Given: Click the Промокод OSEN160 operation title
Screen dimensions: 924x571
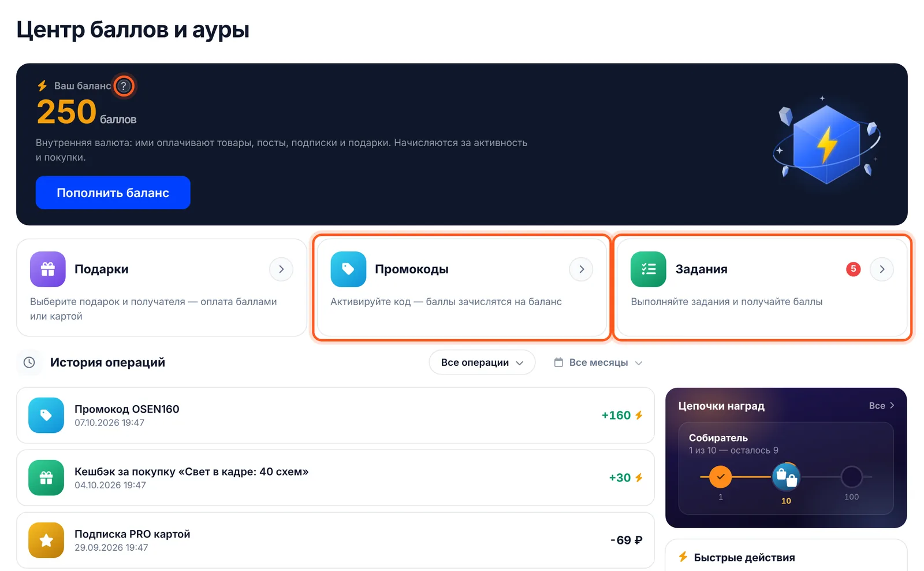Looking at the screenshot, I should pos(127,409).
